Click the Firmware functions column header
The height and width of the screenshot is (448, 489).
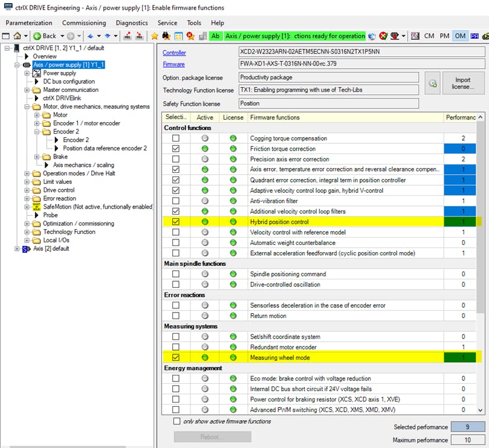click(346, 117)
